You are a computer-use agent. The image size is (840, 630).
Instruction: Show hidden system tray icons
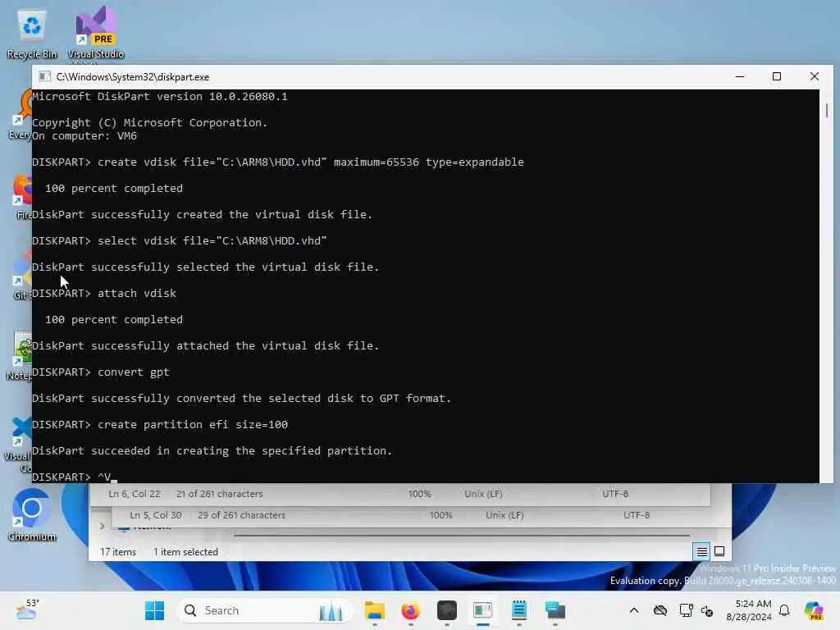(x=634, y=610)
